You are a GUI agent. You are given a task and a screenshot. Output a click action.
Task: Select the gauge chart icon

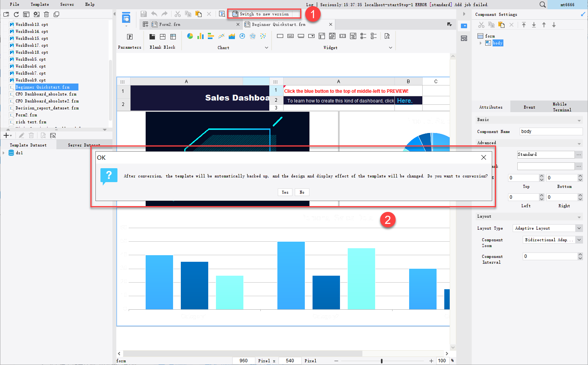(242, 36)
